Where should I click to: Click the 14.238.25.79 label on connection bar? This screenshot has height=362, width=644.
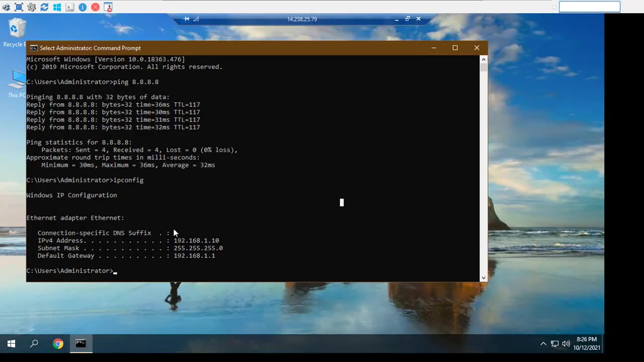(302, 19)
